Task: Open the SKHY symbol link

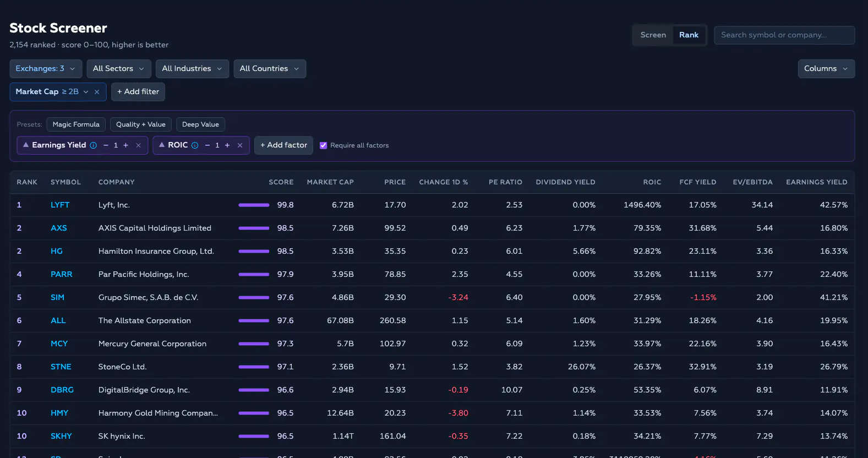Action: click(x=61, y=437)
